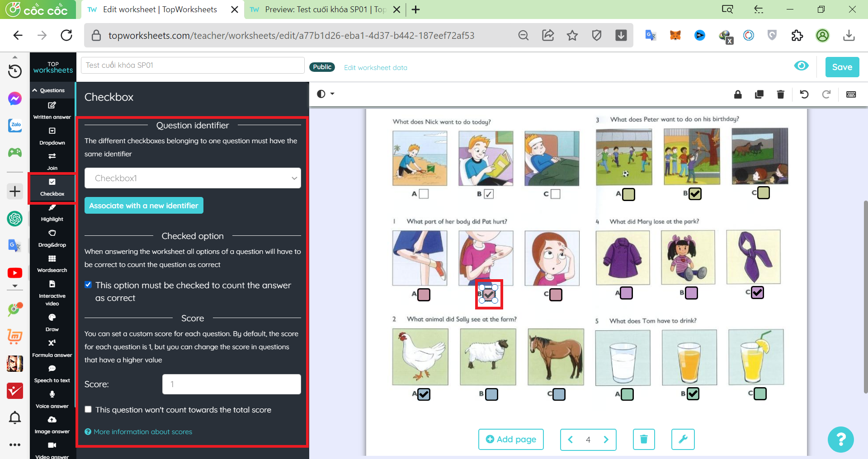Enable 'won't count towards the total score'
This screenshot has height=459, width=868.
(89, 409)
